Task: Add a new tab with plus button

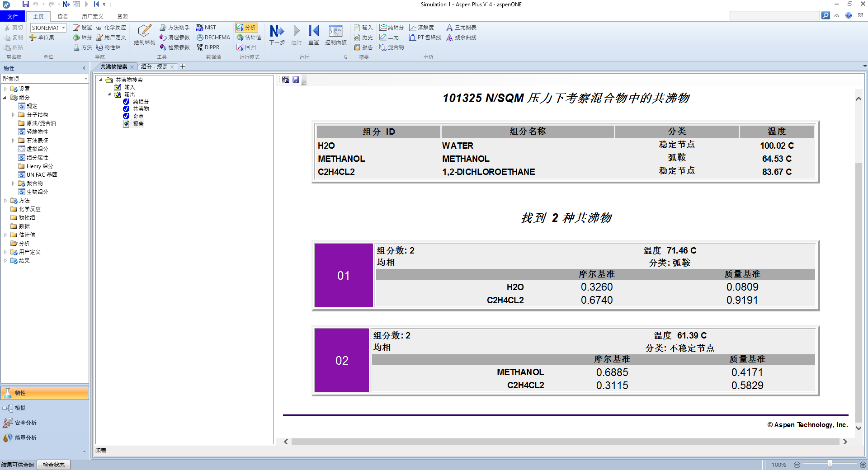Action: point(183,67)
